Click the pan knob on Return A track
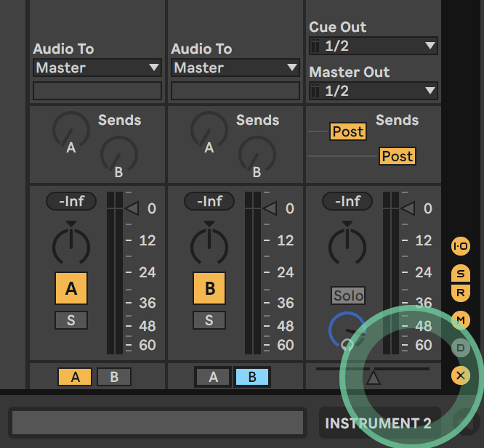Screen dimensions: 484x448 pos(71,246)
